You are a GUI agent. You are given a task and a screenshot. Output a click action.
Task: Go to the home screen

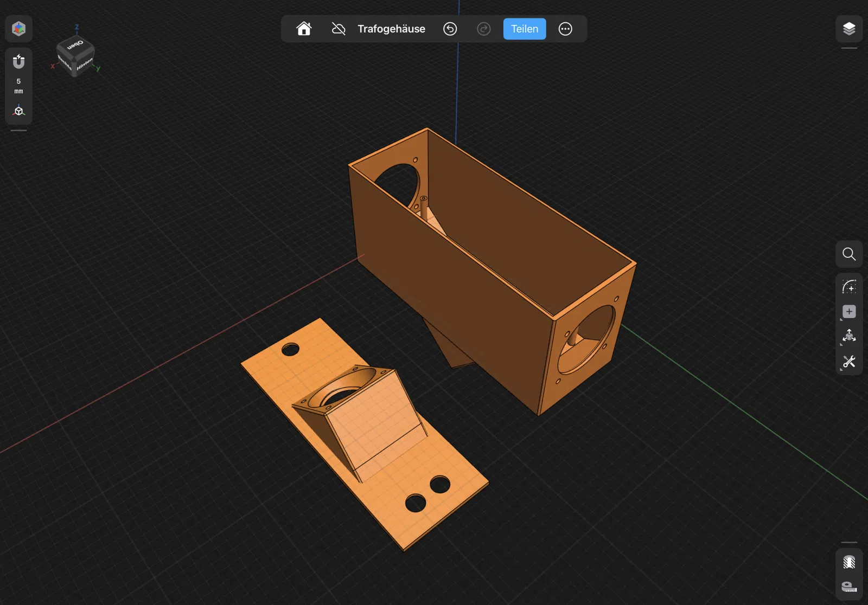point(304,29)
